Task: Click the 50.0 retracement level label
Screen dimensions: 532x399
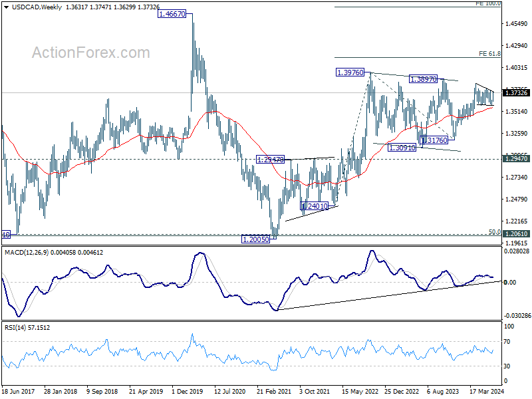Action: [x=495, y=231]
